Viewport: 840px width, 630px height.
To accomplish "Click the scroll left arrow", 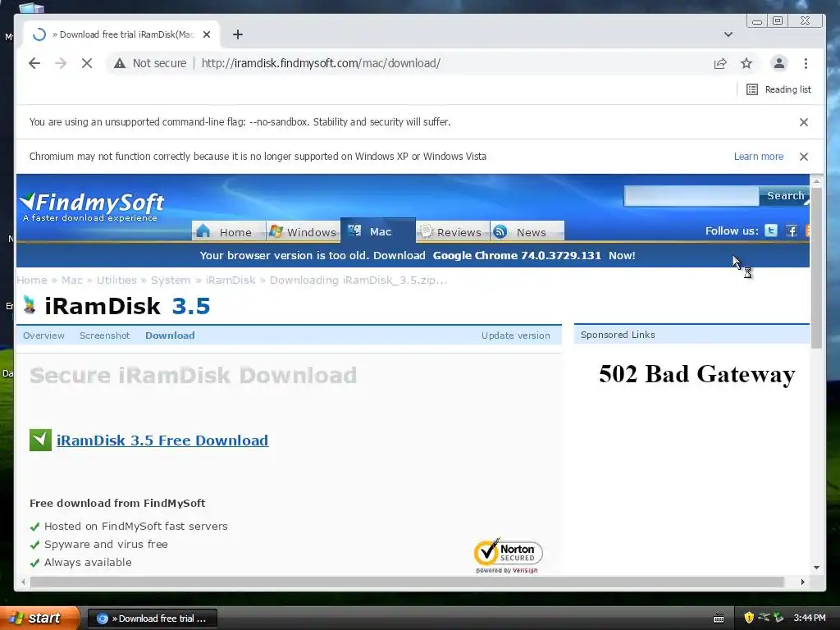I will [x=23, y=582].
